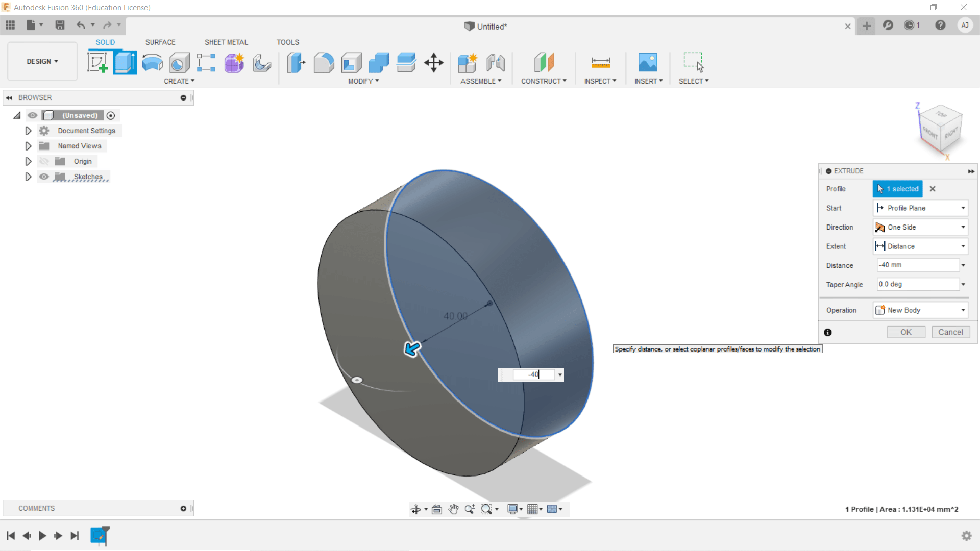Screen dimensions: 980x551
Task: Switch to the Surface tab
Action: click(x=160, y=42)
